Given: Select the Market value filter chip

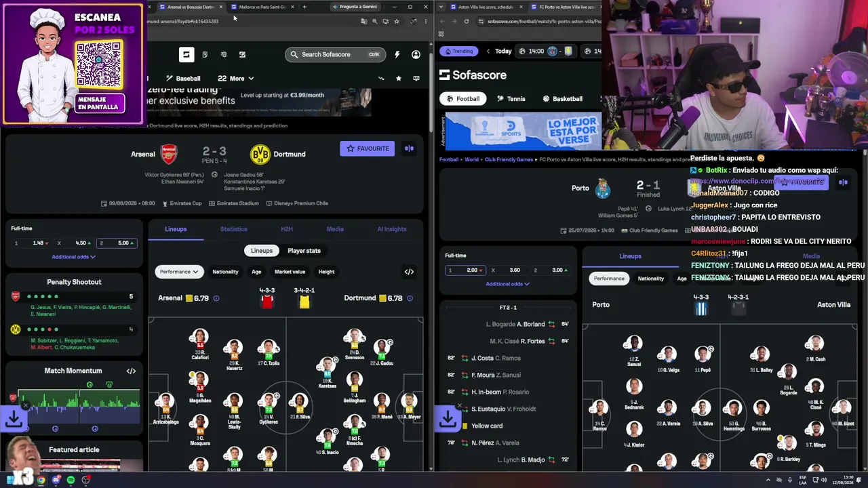Looking at the screenshot, I should pyautogui.click(x=290, y=272).
